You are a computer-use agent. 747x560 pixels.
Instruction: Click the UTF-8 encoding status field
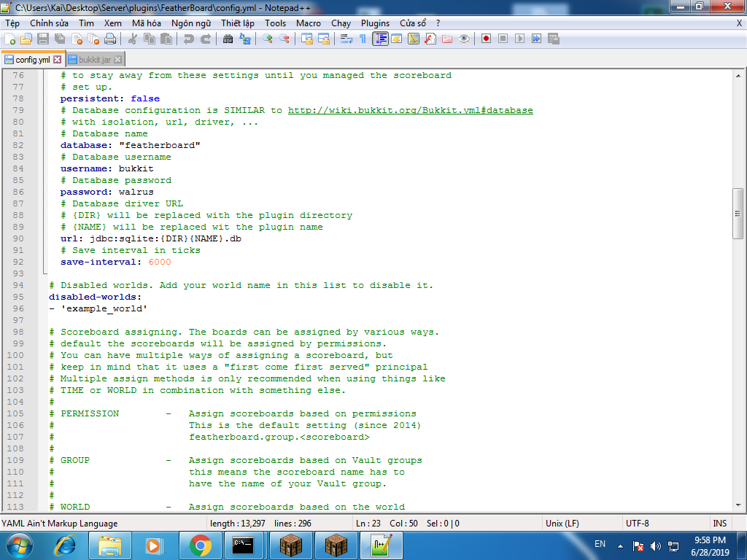(665, 524)
